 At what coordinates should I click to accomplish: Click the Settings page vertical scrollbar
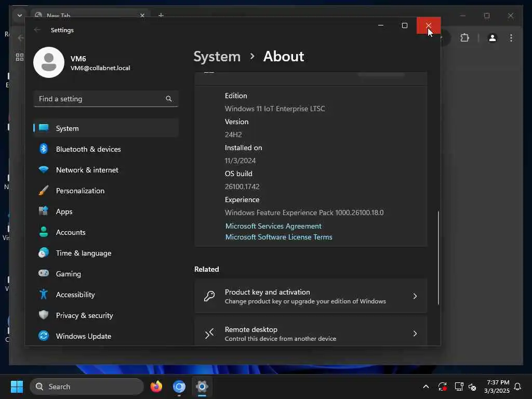tap(438, 258)
